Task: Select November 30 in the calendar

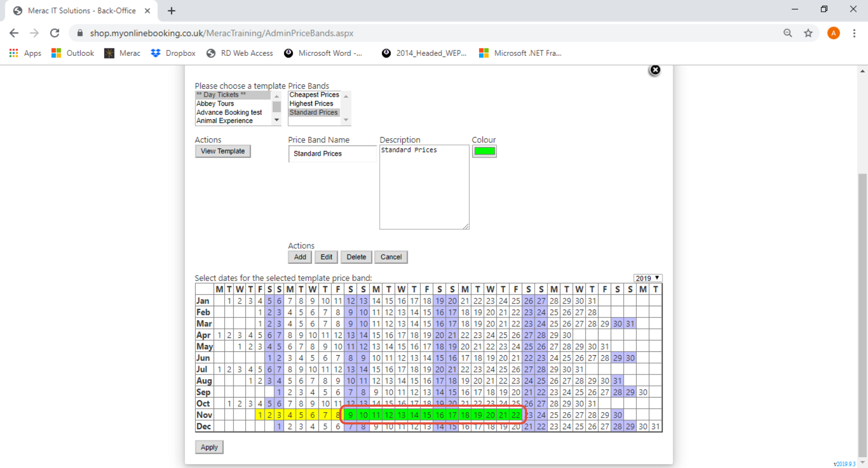Action: pyautogui.click(x=617, y=415)
